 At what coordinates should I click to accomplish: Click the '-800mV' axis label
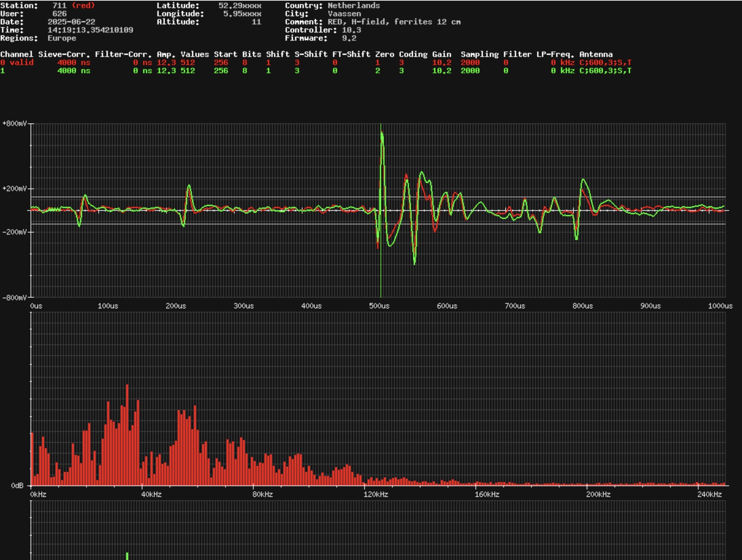(x=14, y=298)
